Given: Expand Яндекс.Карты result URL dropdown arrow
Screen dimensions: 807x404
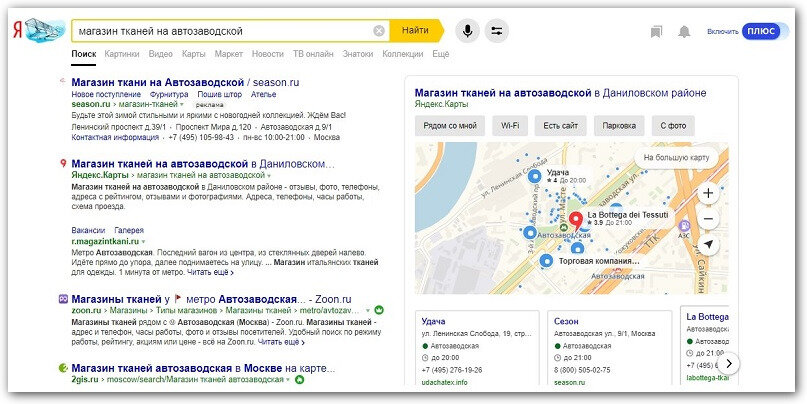Looking at the screenshot, I should 270,175.
